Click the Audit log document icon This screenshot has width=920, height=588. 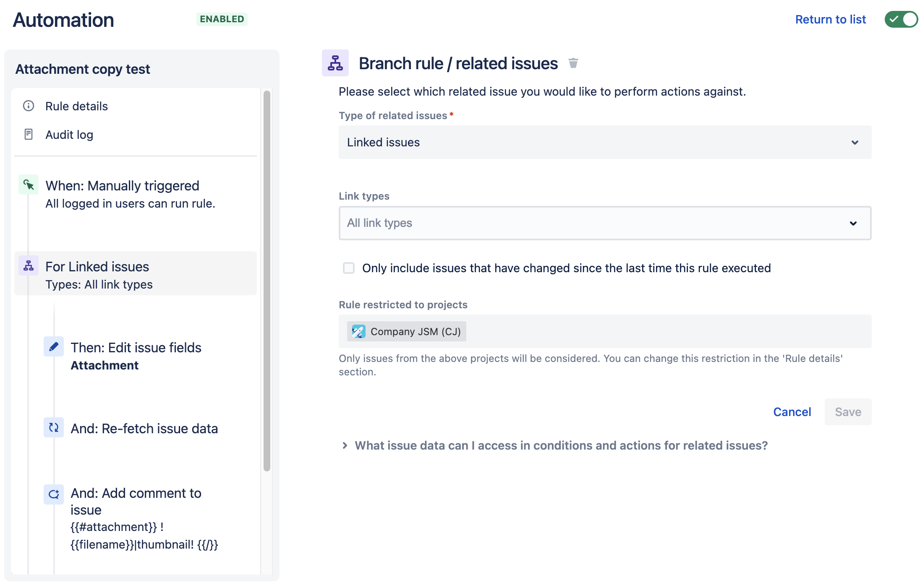pos(28,134)
